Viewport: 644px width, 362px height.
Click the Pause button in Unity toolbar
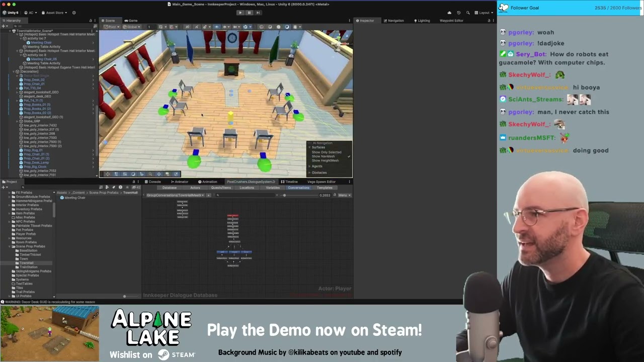click(x=249, y=13)
